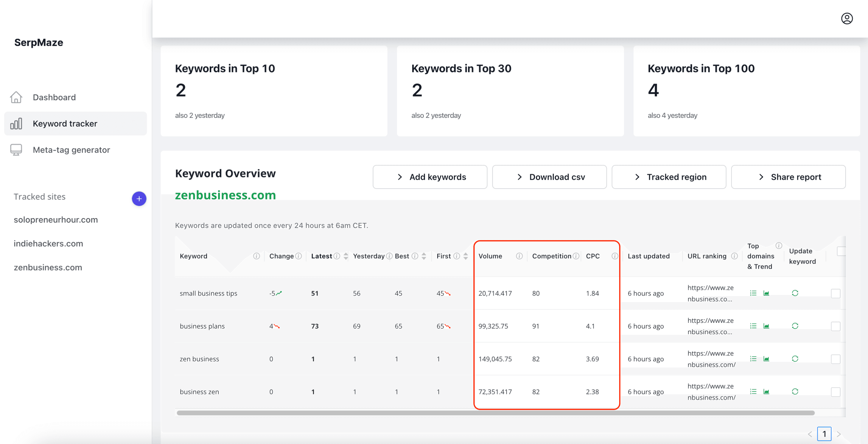Open top domains list for business plans
Screen dimensions: 868x444
pyautogui.click(x=753, y=326)
